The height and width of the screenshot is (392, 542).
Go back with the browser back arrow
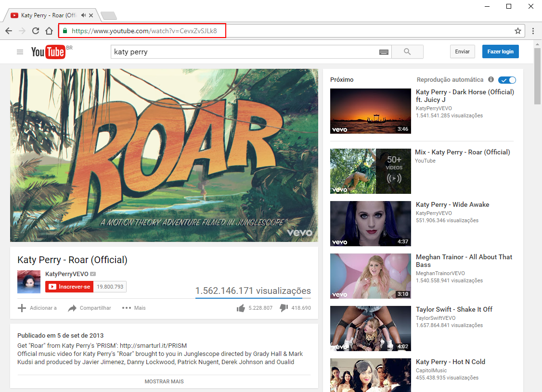[9, 31]
